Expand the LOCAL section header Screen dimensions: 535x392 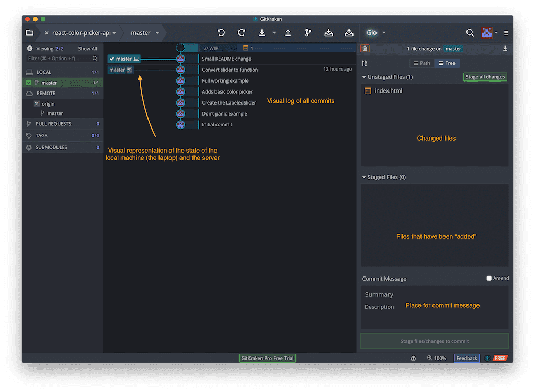coord(62,72)
